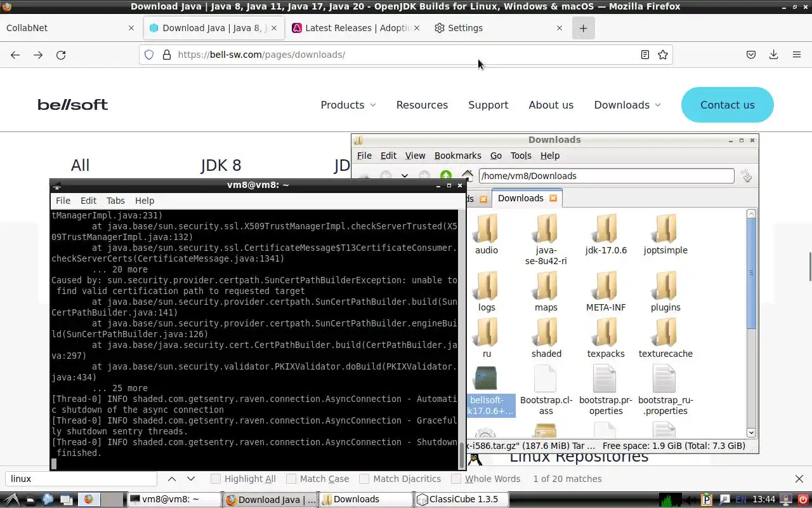The image size is (812, 508).
Task: Select the bellsoft jdk17 tar.gz archive
Action: click(487, 390)
